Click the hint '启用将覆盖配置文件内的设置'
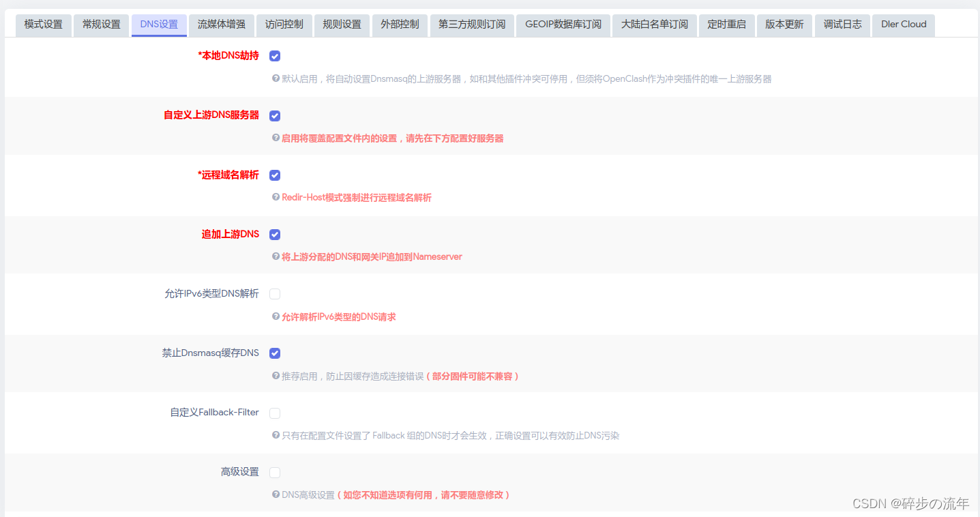Image resolution: width=980 pixels, height=517 pixels. pyautogui.click(x=393, y=138)
